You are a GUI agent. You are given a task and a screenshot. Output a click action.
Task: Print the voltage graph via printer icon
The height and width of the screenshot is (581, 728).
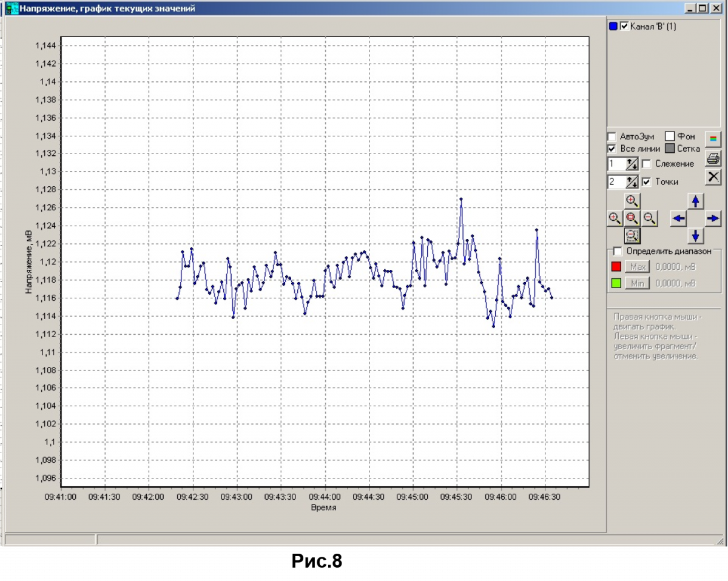point(713,158)
